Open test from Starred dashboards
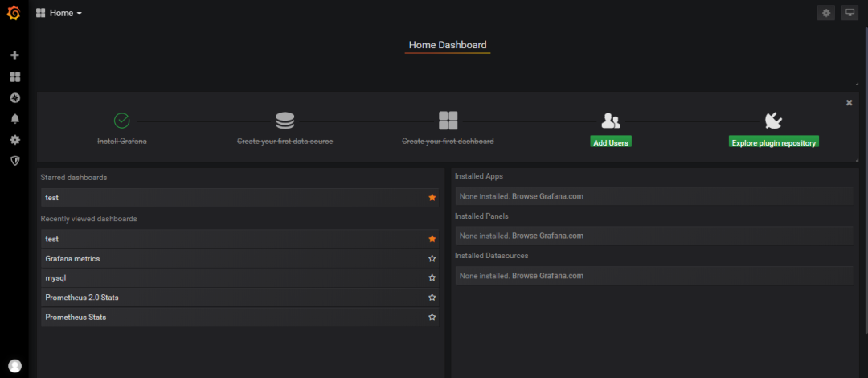 pos(240,197)
